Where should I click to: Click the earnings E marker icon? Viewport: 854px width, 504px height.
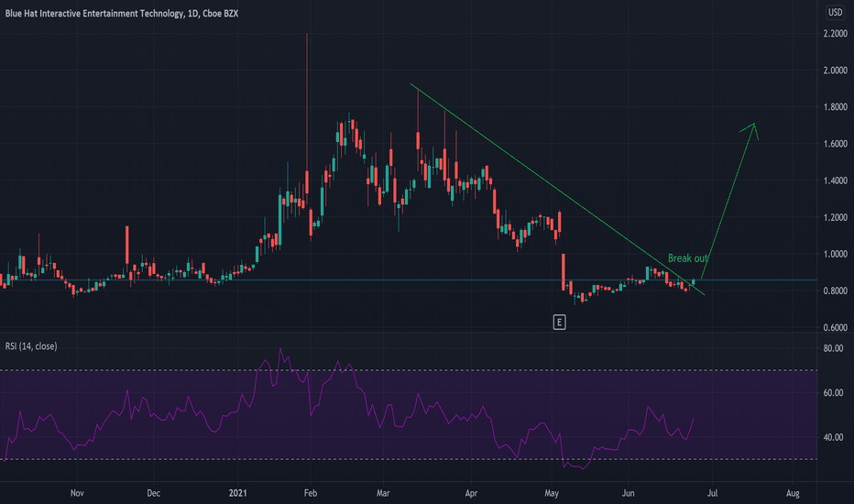coord(559,323)
